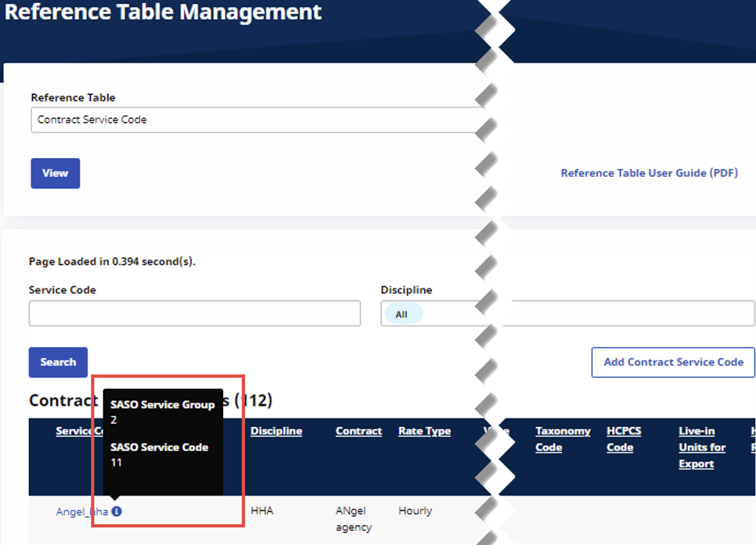Open Reference Table User Guide PDF link

point(649,173)
